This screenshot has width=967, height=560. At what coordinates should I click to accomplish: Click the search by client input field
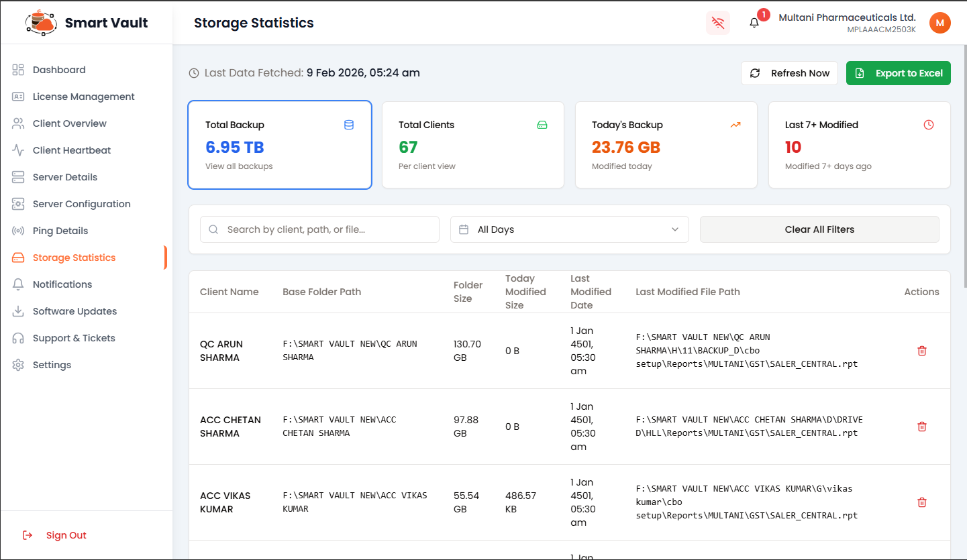(319, 229)
